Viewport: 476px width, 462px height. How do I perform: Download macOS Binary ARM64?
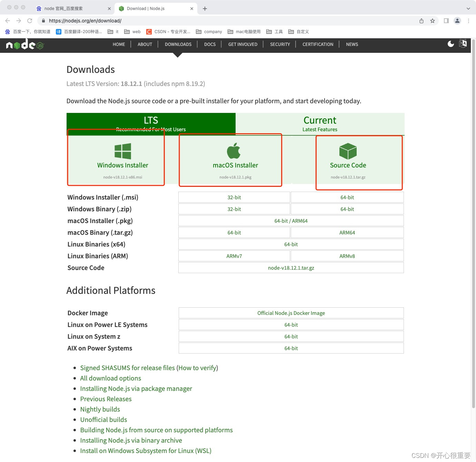[x=347, y=233]
